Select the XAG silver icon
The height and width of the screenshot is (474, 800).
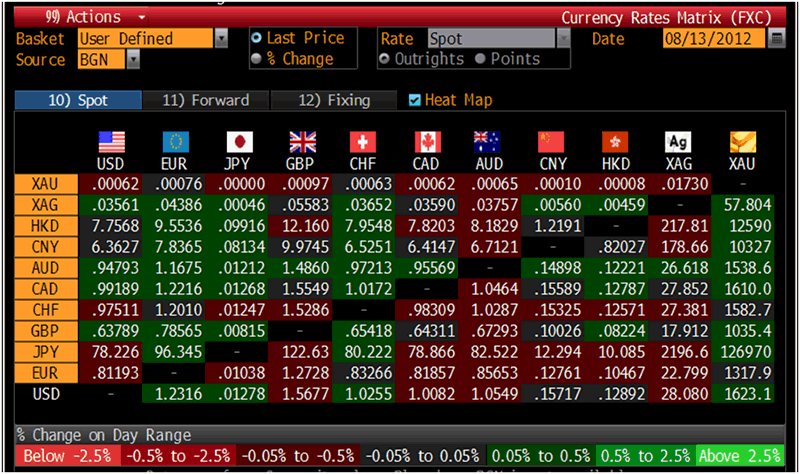679,141
